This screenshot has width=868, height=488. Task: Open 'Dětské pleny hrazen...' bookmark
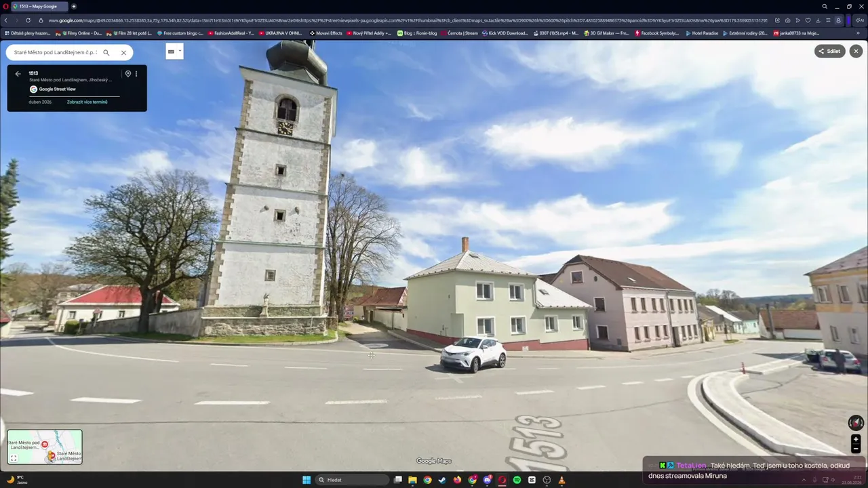pyautogui.click(x=28, y=33)
